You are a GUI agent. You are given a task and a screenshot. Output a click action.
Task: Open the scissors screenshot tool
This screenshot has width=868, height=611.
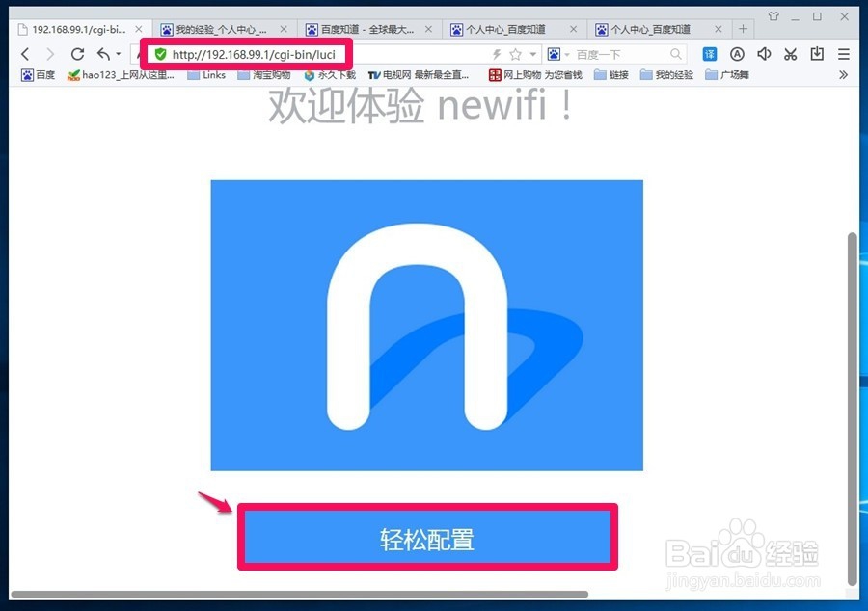coord(791,54)
